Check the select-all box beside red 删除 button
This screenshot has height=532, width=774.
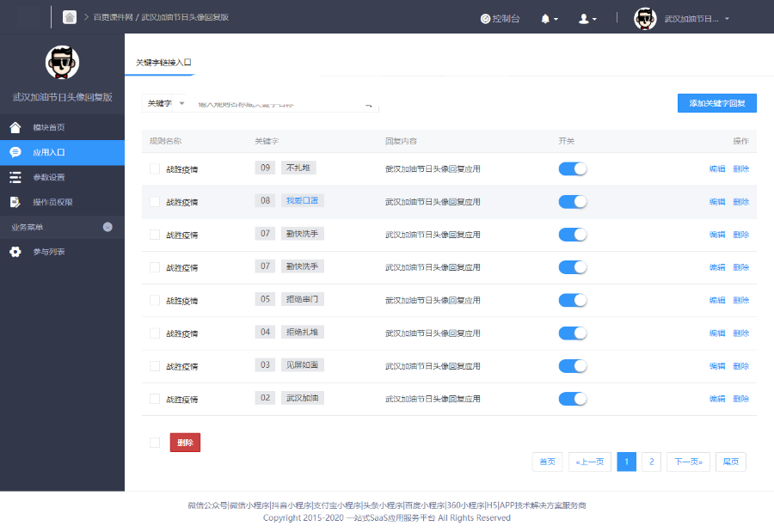tap(155, 443)
